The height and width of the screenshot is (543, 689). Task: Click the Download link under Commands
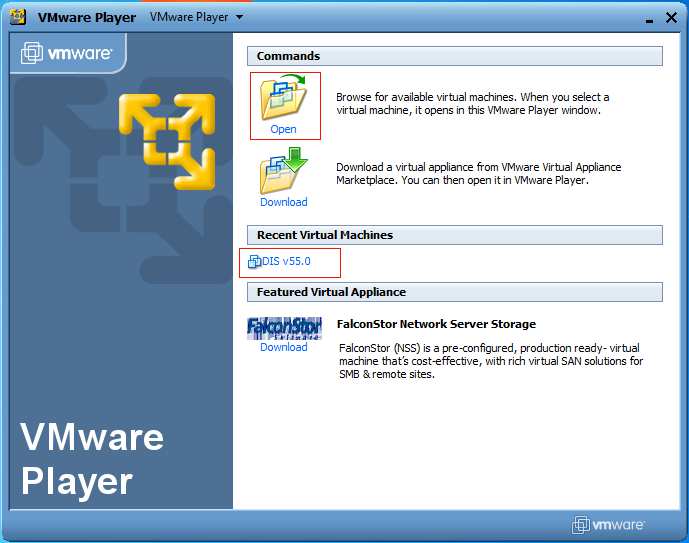click(283, 202)
